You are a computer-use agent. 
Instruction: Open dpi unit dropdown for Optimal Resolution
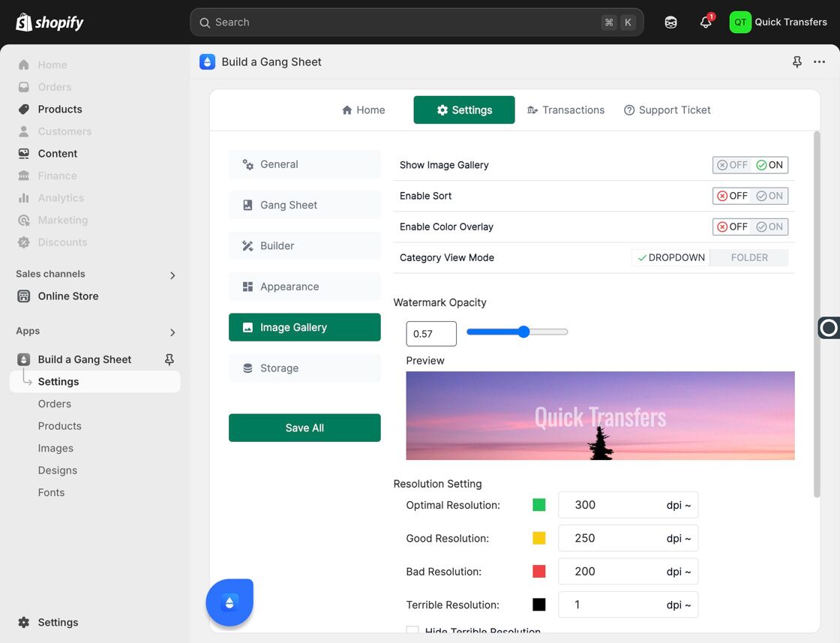pyautogui.click(x=678, y=505)
